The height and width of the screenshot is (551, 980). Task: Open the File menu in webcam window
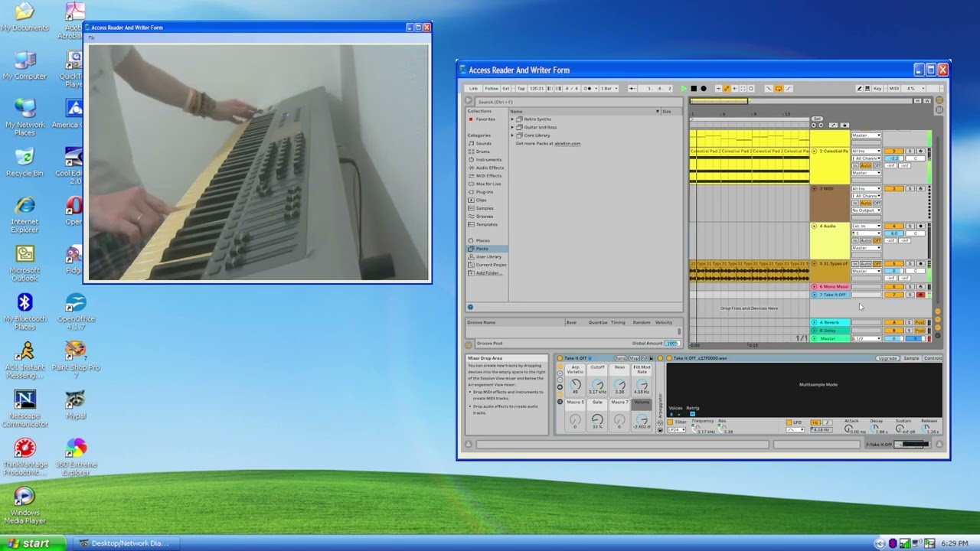pyautogui.click(x=91, y=37)
